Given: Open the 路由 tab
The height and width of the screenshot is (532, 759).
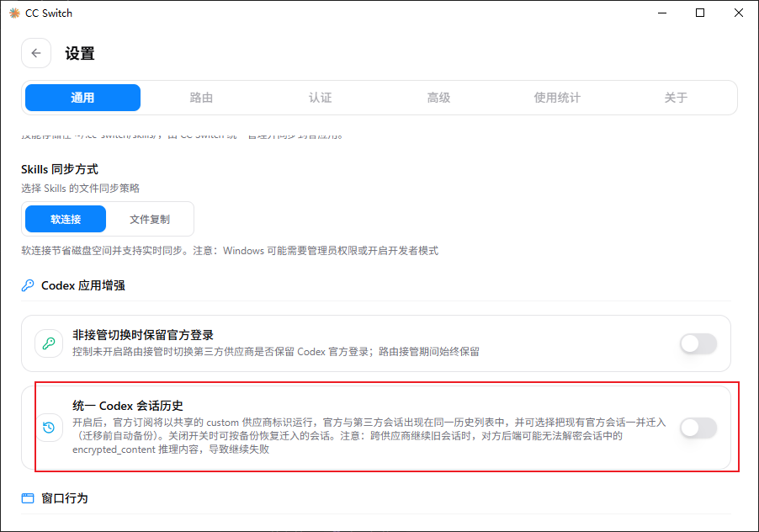Looking at the screenshot, I should tap(201, 98).
